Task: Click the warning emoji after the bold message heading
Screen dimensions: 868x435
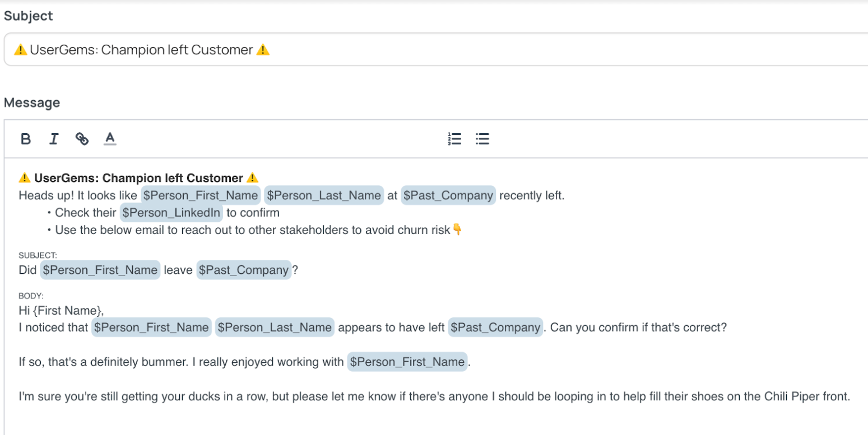Action: click(x=252, y=178)
